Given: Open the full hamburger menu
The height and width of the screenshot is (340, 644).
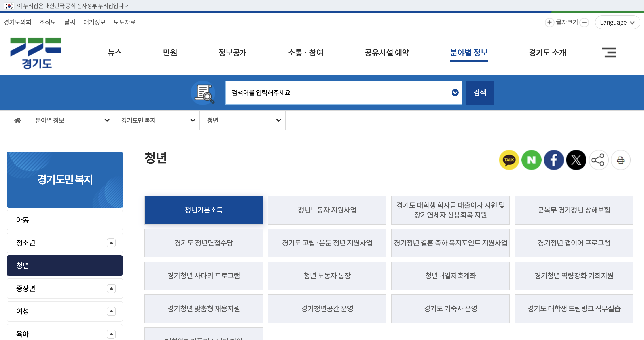Looking at the screenshot, I should (609, 53).
